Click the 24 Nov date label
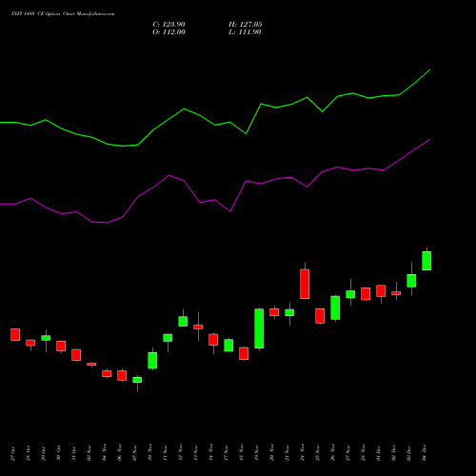 303,453
